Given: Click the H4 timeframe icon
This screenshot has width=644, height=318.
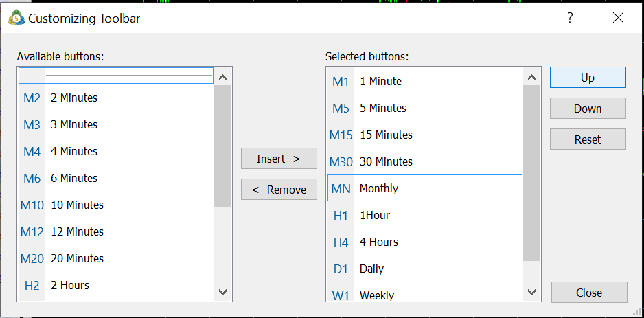Looking at the screenshot, I should 341,242.
